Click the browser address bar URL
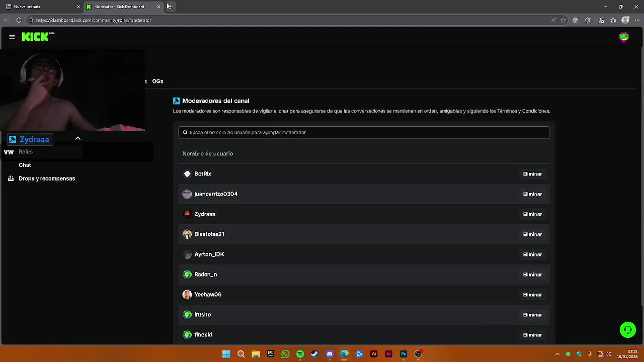 pyautogui.click(x=94, y=20)
